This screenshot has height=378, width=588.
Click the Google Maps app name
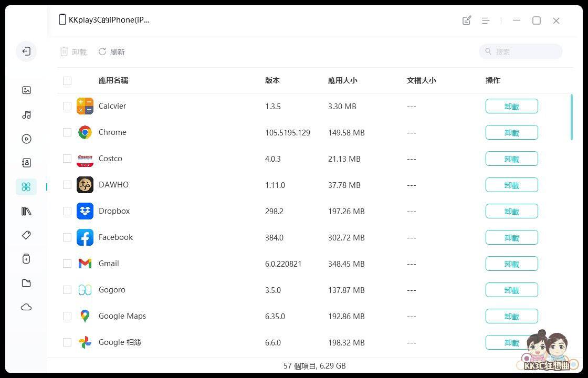pos(122,316)
